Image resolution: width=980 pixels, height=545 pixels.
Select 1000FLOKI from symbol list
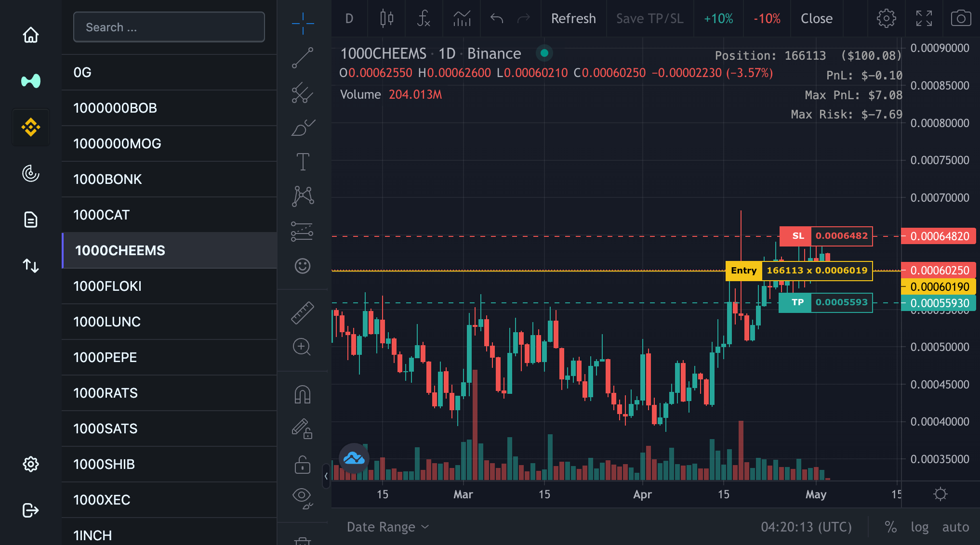click(169, 286)
